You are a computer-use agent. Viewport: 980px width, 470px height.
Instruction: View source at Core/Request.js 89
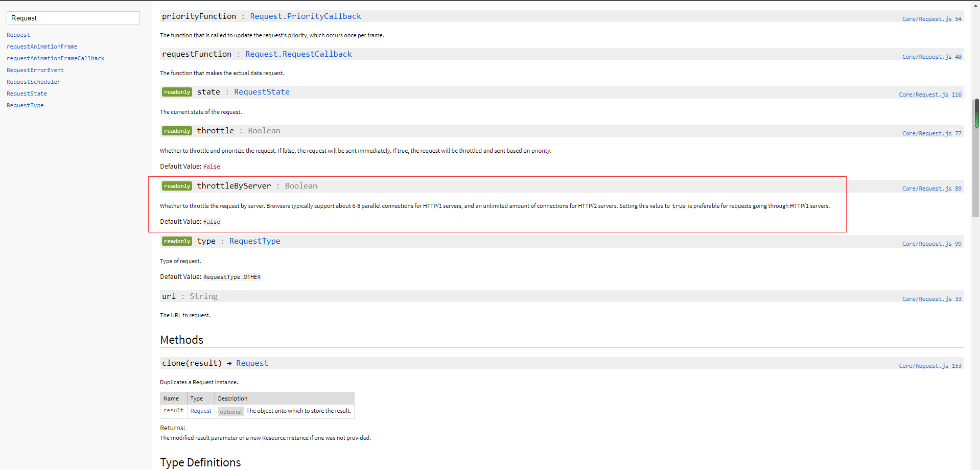point(931,189)
